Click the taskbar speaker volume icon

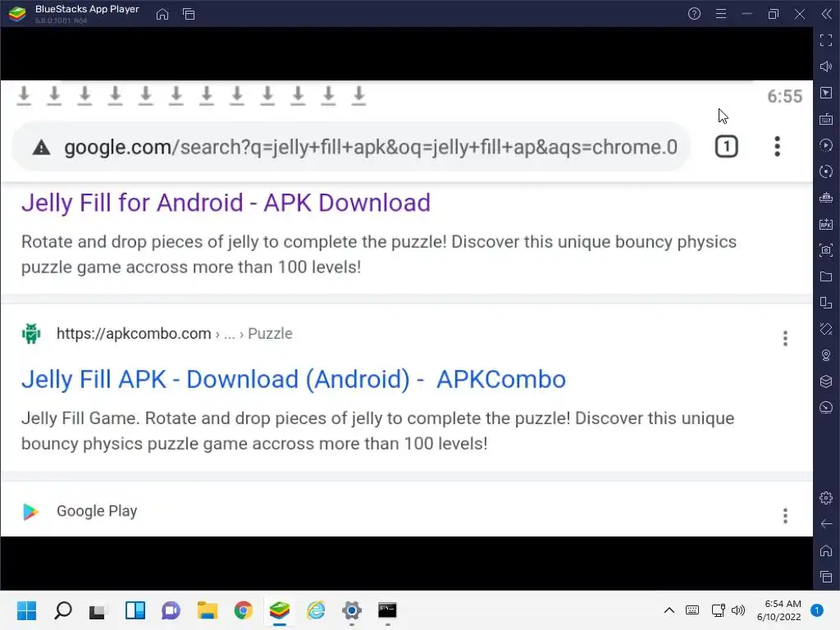coord(738,610)
